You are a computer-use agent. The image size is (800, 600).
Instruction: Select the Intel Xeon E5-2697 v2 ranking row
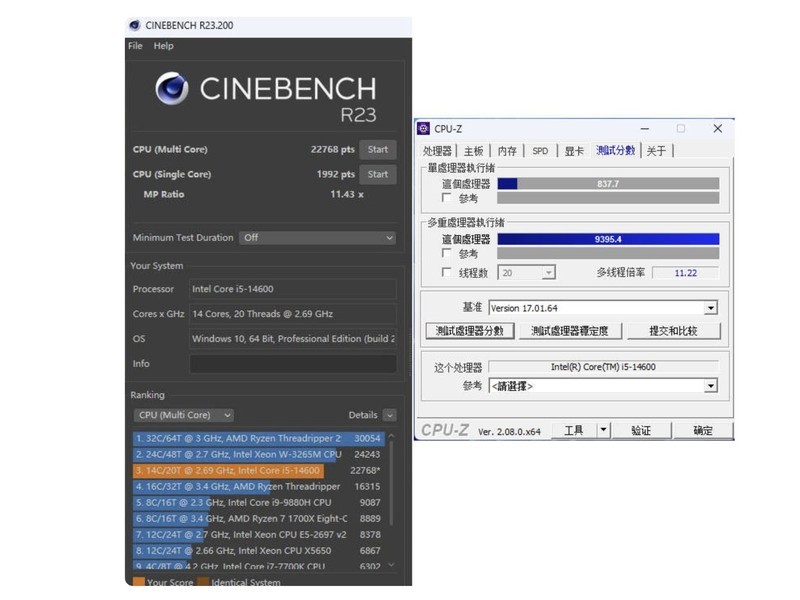pyautogui.click(x=259, y=535)
